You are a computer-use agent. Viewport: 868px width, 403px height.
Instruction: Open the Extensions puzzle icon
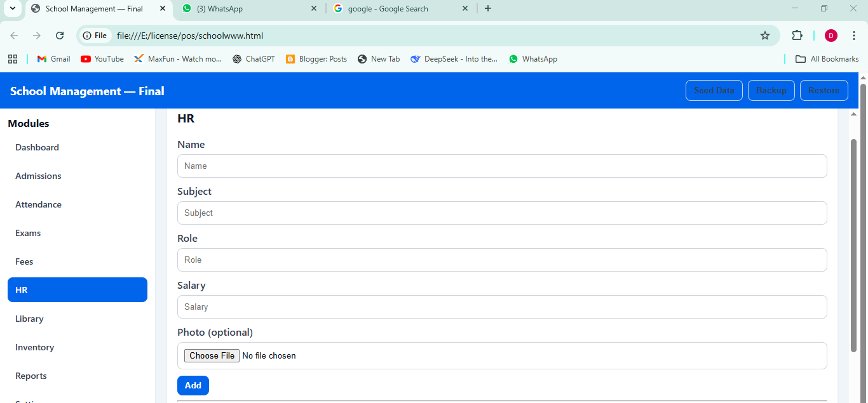pos(797,36)
